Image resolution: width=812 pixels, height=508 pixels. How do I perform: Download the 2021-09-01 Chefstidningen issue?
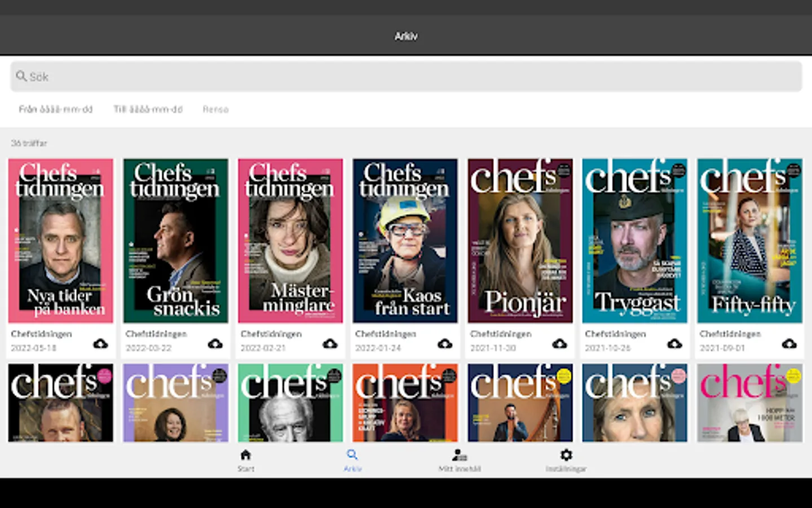(x=789, y=343)
